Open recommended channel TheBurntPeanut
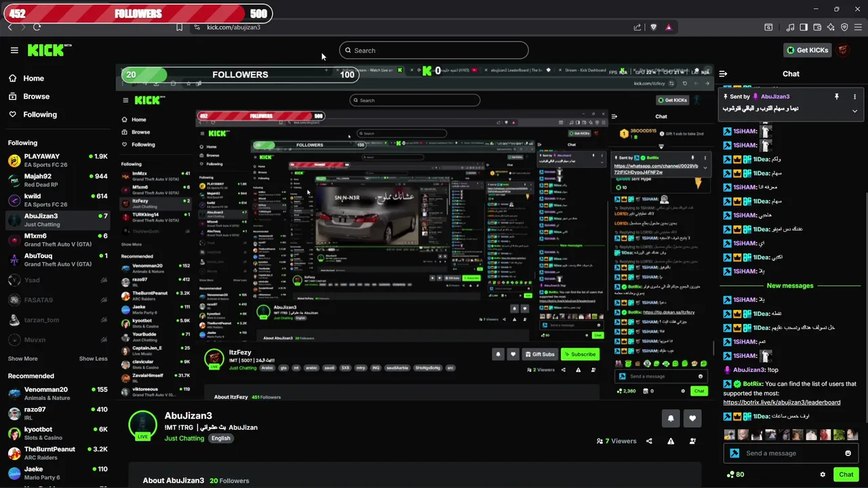 click(x=58, y=453)
